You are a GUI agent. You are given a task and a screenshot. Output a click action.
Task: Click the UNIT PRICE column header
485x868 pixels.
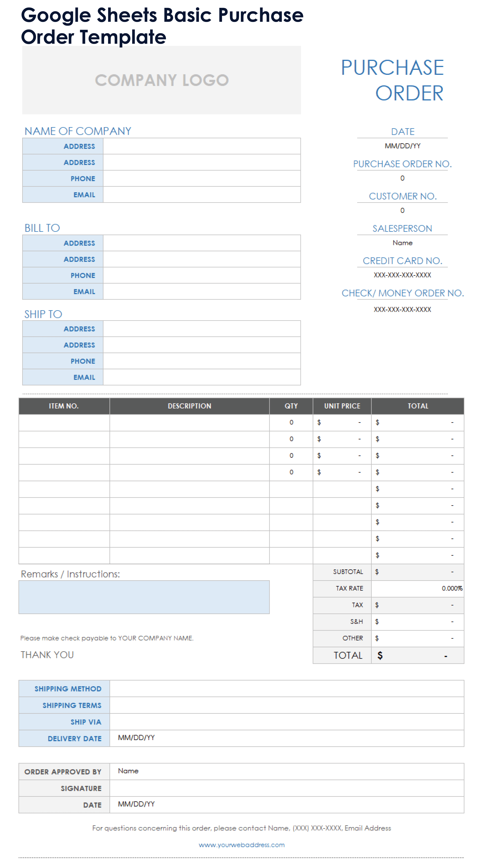coord(342,406)
